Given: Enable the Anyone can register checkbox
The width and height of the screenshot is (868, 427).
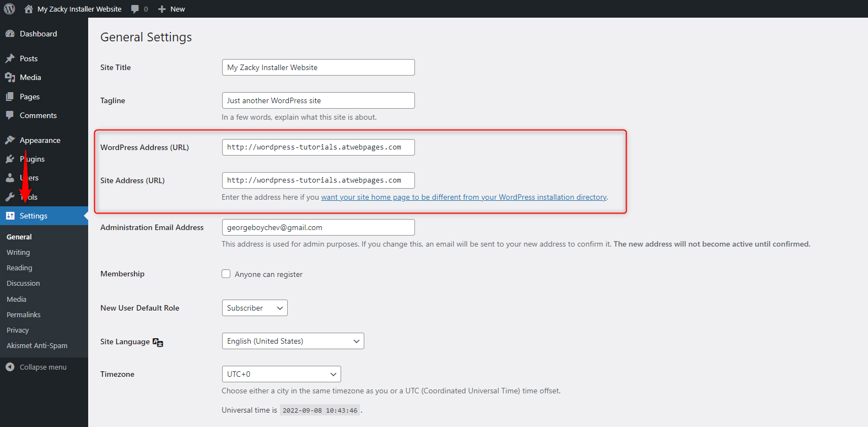Looking at the screenshot, I should point(226,274).
